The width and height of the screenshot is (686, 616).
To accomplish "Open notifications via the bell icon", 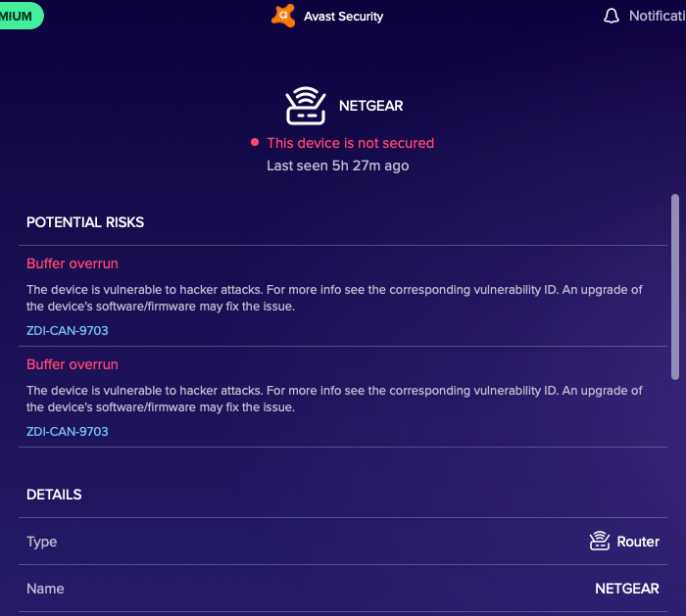I will tap(612, 16).
